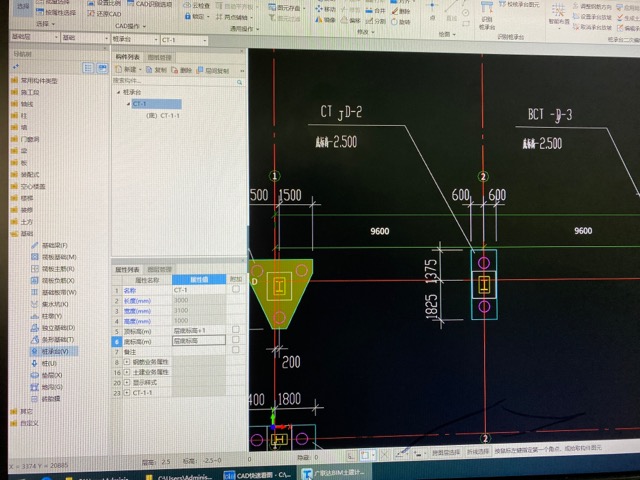Tick the 附加 checkbox for 备注 row
The height and width of the screenshot is (480, 640).
pos(236,349)
